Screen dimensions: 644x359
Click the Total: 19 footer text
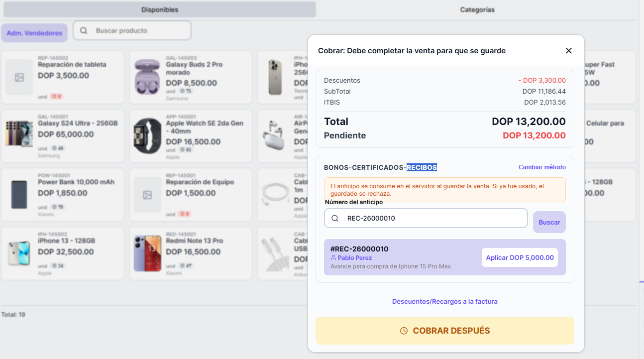click(x=13, y=315)
